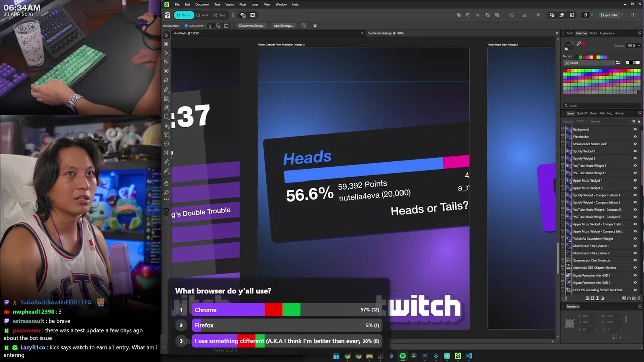The height and width of the screenshot is (362, 644).
Task: Select the Artboard tool in left toolbar
Action: (166, 44)
